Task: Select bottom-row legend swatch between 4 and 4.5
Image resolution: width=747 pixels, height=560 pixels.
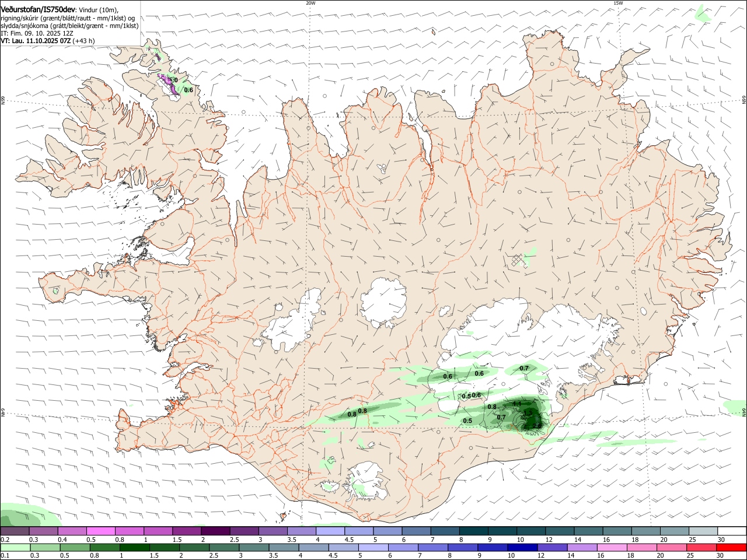Action: pos(313,548)
